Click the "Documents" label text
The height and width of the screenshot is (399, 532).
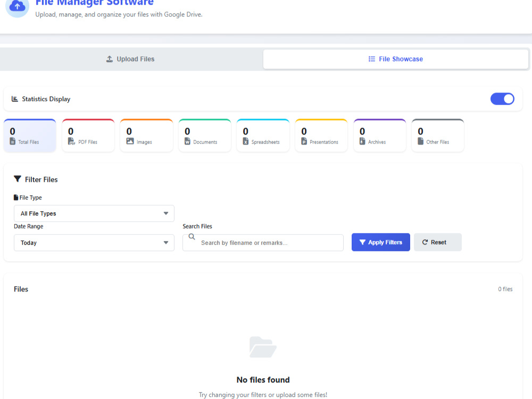[x=205, y=142]
